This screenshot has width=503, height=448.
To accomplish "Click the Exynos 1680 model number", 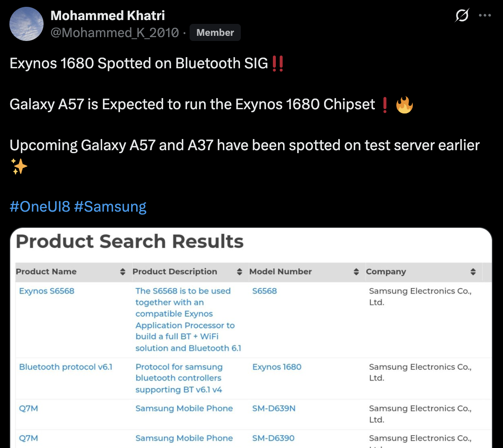I will point(277,367).
